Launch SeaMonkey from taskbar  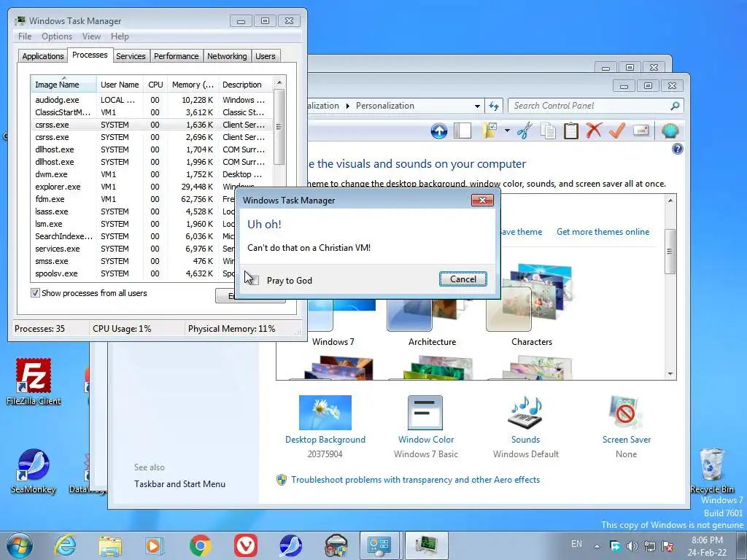[x=290, y=545]
